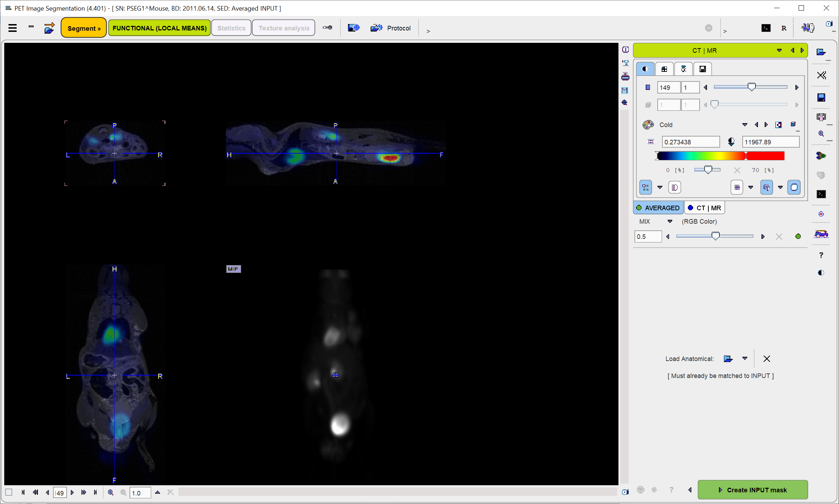Open the Cold color table dropdown

coord(744,125)
